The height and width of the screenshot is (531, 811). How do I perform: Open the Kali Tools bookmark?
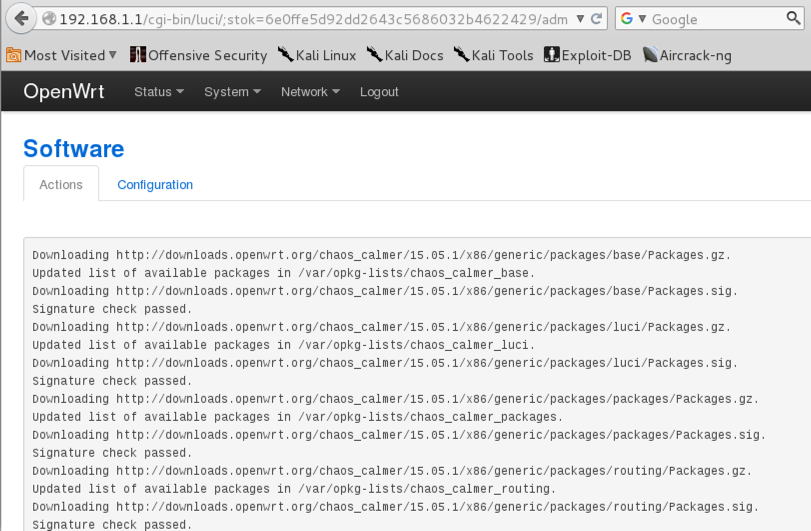pos(493,55)
